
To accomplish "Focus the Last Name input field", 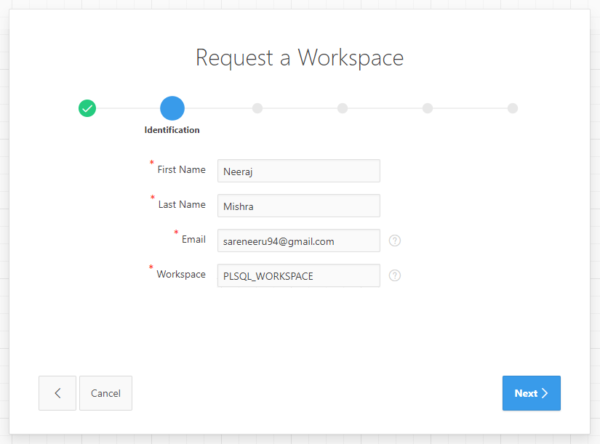I will 298,206.
